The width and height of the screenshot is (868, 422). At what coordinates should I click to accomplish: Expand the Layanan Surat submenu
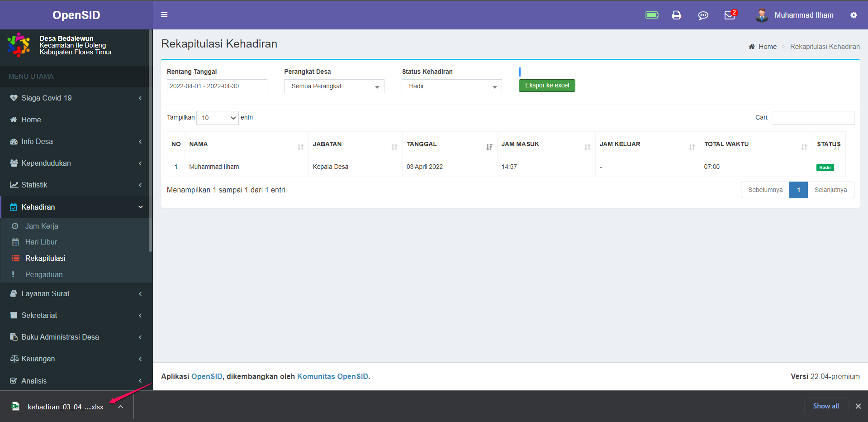click(140, 293)
